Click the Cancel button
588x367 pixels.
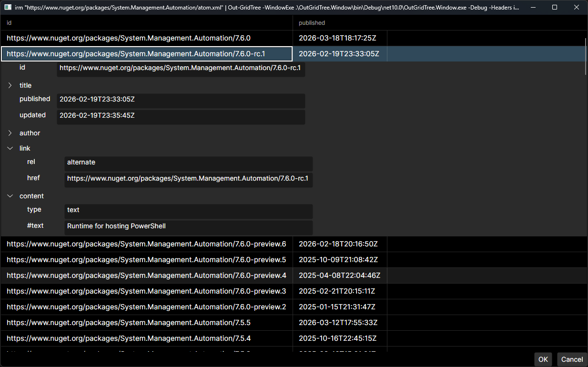(572, 359)
